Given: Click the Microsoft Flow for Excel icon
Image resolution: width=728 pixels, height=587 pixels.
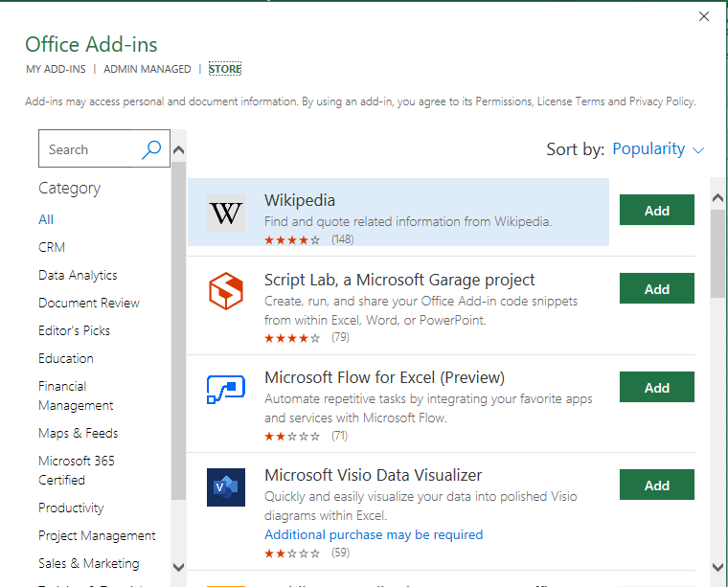Looking at the screenshot, I should click(x=226, y=389).
